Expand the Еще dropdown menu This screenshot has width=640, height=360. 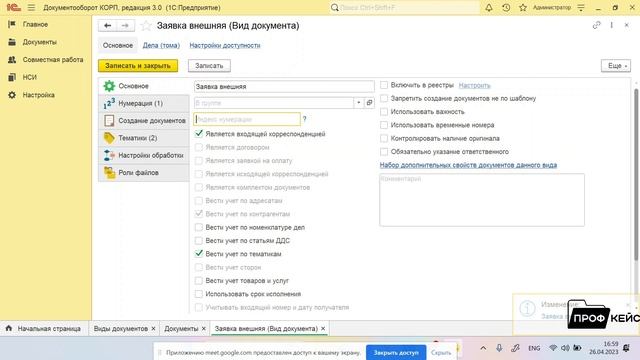[x=616, y=66]
